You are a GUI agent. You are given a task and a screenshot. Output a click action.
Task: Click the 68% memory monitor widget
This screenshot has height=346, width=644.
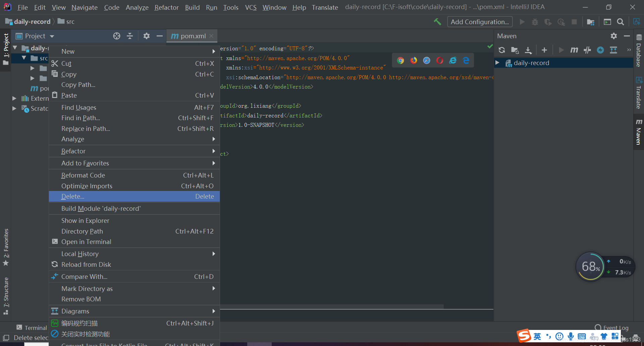click(x=590, y=266)
